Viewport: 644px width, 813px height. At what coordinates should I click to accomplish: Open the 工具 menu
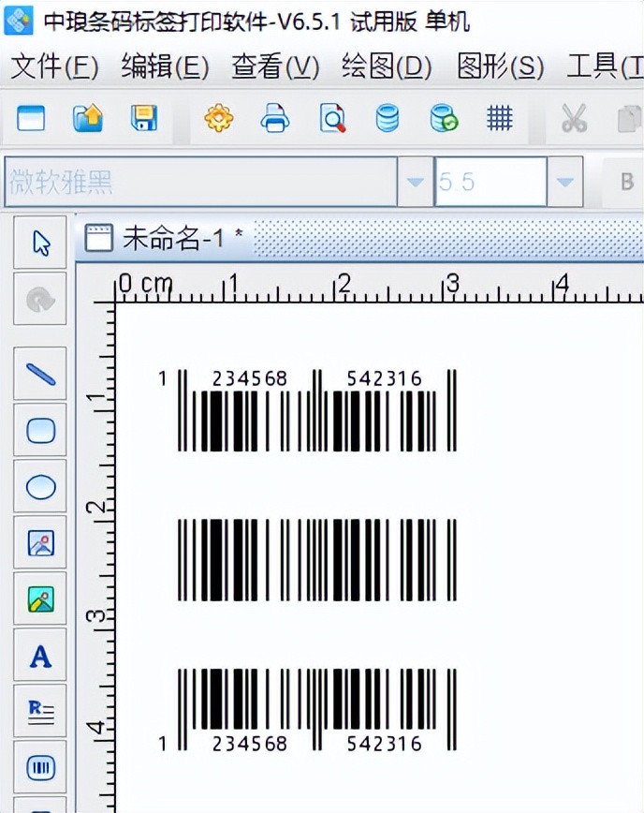[x=605, y=67]
